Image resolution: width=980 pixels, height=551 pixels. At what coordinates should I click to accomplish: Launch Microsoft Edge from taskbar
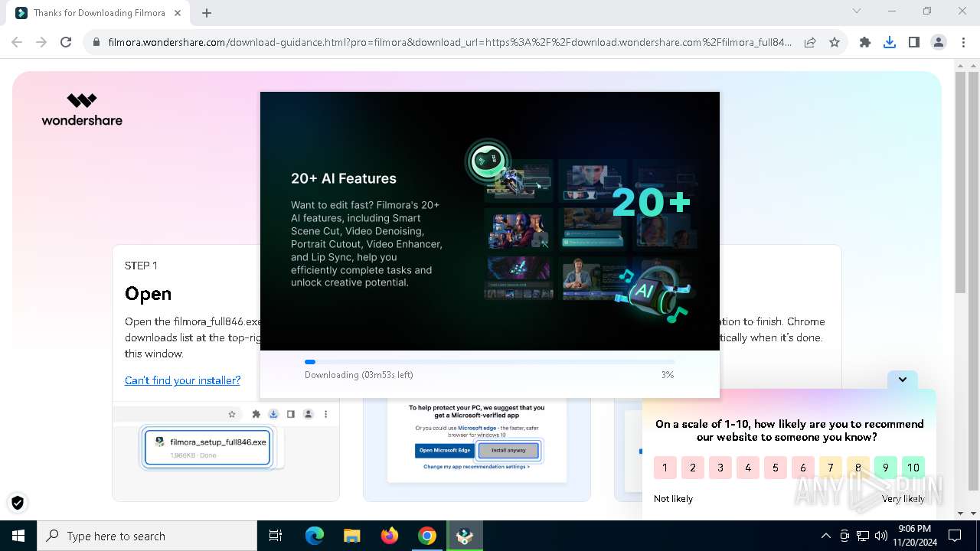(x=315, y=536)
